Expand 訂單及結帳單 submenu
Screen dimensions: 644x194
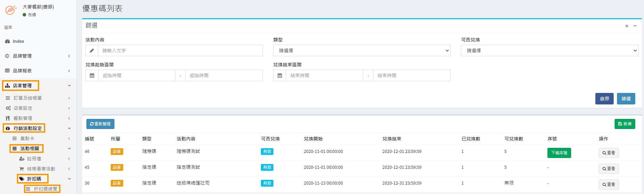tap(28, 98)
